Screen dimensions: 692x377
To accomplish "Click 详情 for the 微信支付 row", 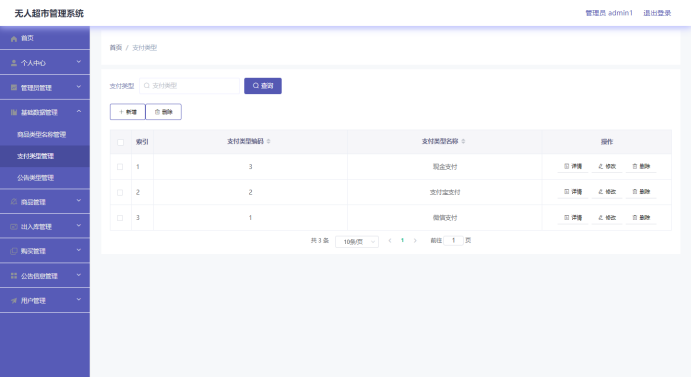I will point(573,218).
